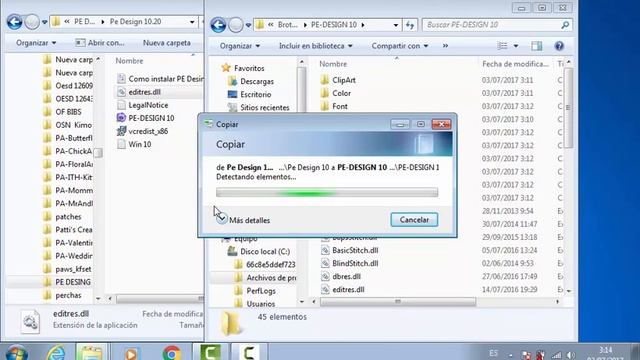
Task: Open the recent pages dropdown beside the right window's nav arrows
Action: [248, 25]
